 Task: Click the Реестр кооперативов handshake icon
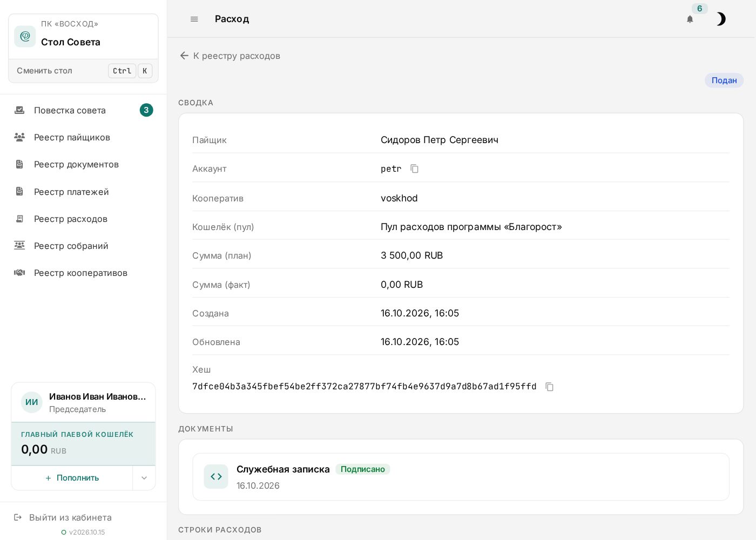[19, 273]
